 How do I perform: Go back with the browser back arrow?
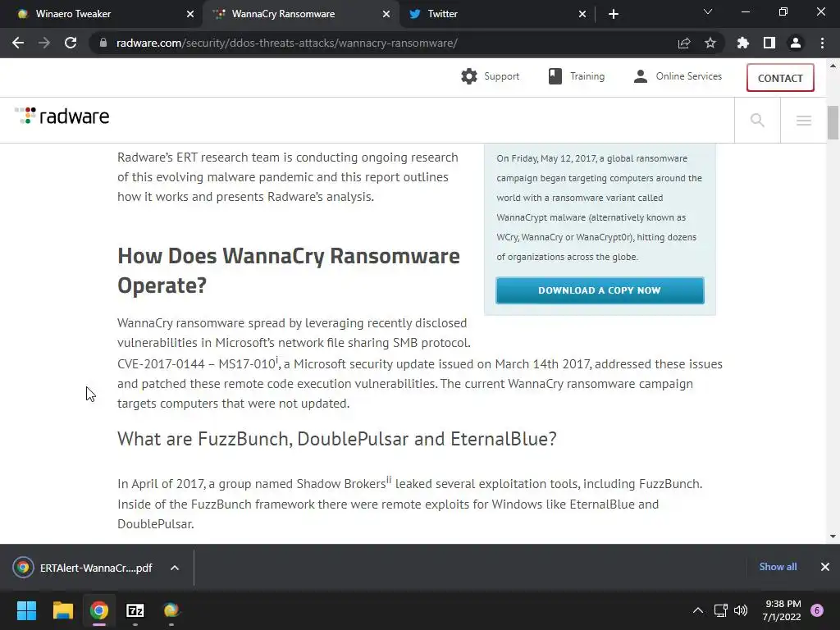point(18,43)
